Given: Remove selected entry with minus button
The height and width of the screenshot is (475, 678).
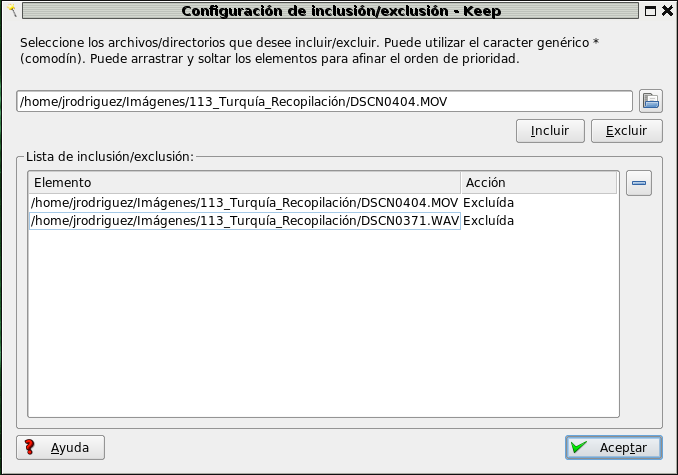Looking at the screenshot, I should click(x=638, y=183).
